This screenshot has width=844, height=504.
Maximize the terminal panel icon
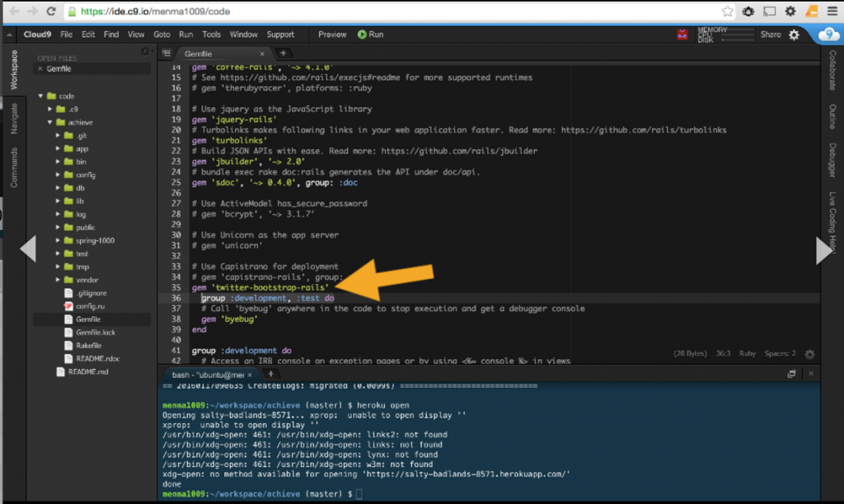pos(791,373)
